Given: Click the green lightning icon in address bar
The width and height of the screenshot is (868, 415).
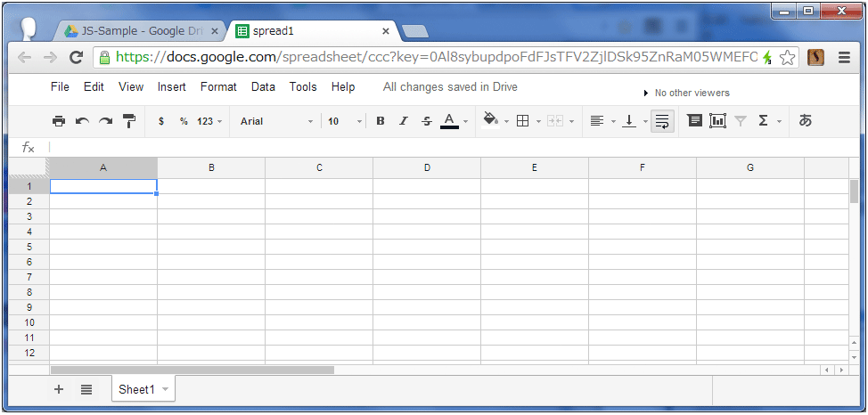Looking at the screenshot, I should point(767,58).
